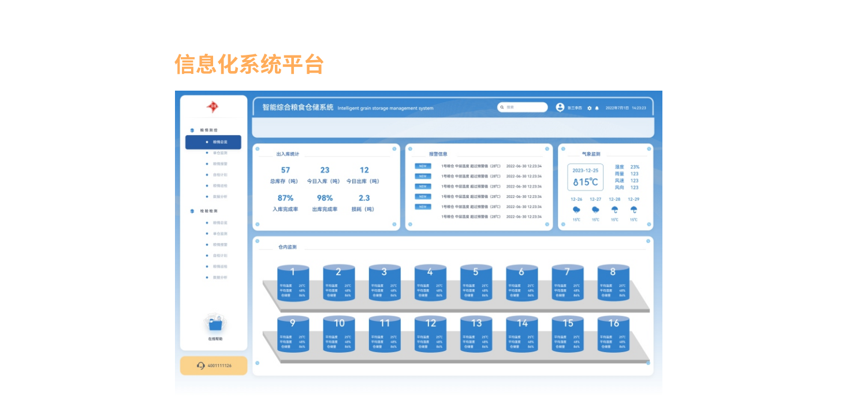Click the magnifier icon in search box

502,107
